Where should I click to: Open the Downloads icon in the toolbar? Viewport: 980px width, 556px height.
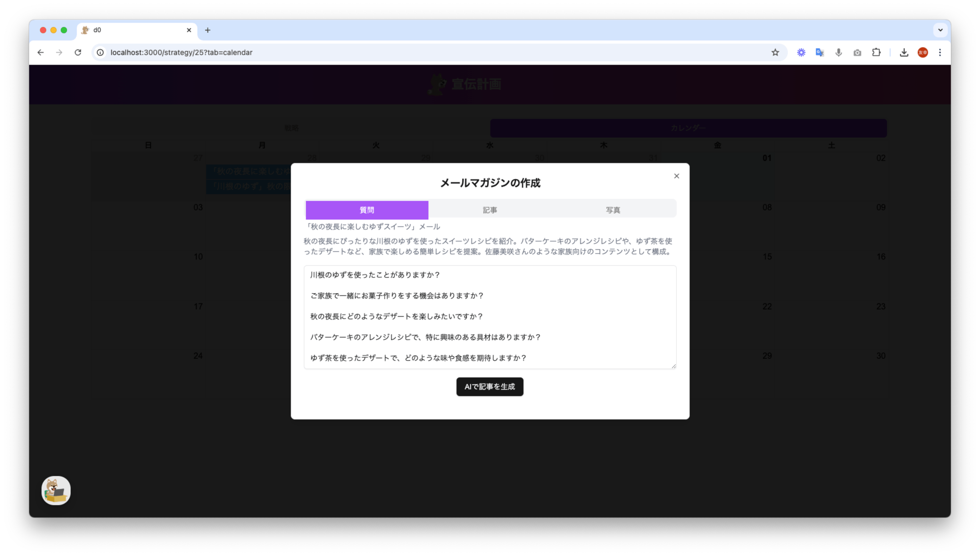pyautogui.click(x=904, y=52)
